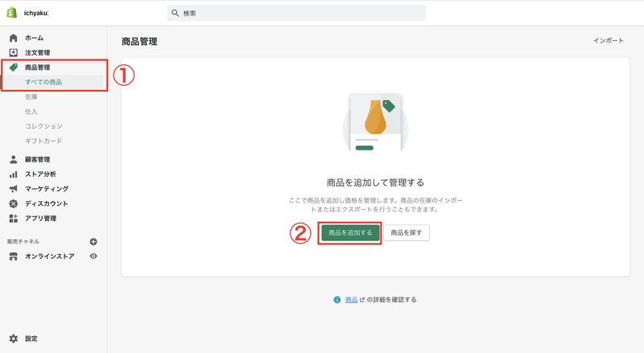Click the 商品を追加する green button
The width and height of the screenshot is (644, 353).
pyautogui.click(x=350, y=232)
